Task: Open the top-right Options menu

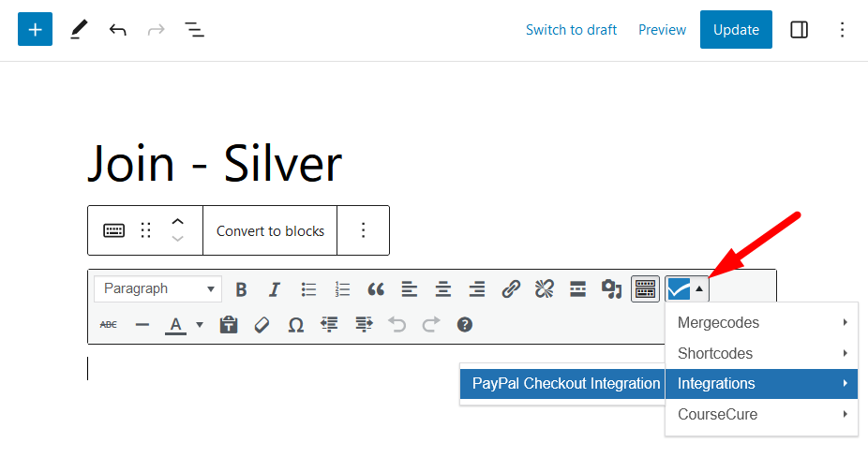Action: click(842, 29)
